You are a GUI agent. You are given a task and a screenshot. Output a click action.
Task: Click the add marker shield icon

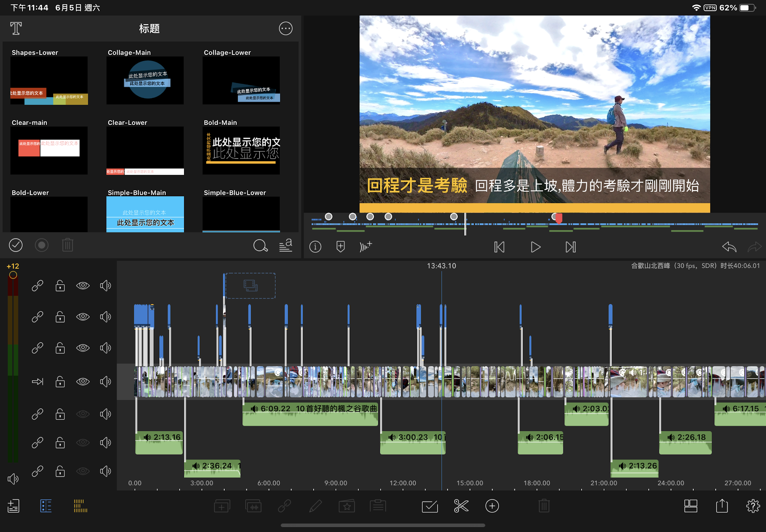coord(340,247)
